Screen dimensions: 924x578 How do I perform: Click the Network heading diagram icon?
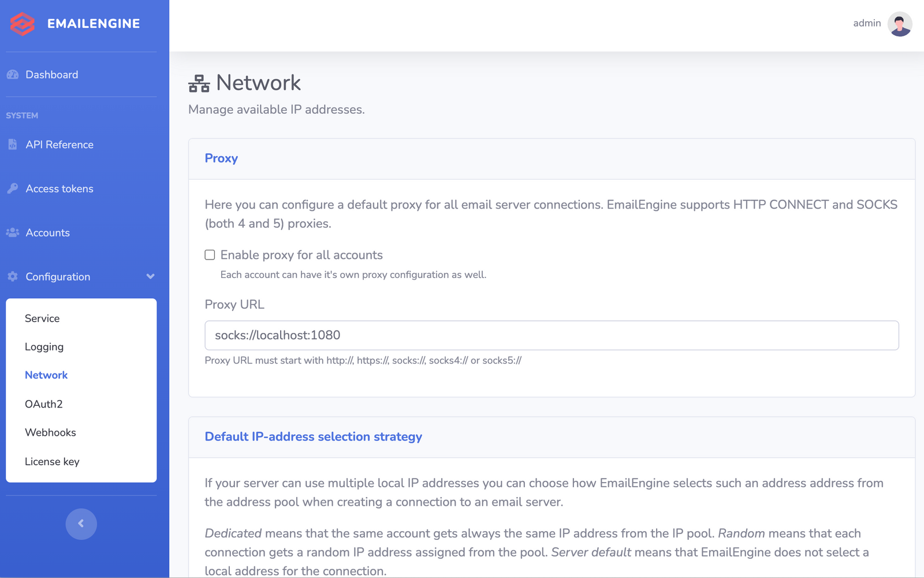pyautogui.click(x=199, y=84)
